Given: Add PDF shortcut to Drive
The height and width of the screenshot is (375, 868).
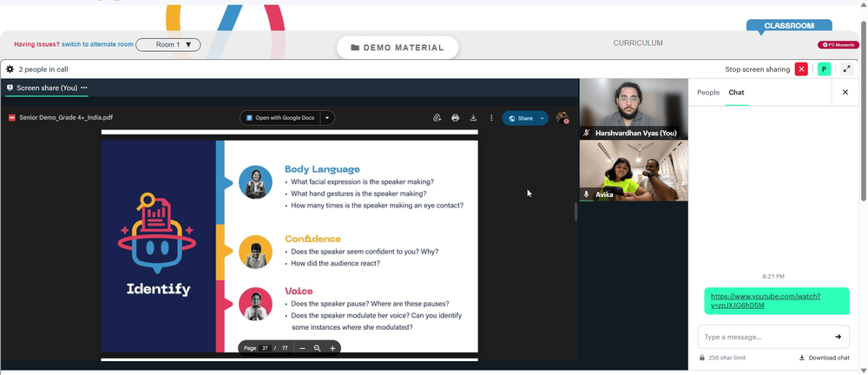Looking at the screenshot, I should (x=437, y=117).
